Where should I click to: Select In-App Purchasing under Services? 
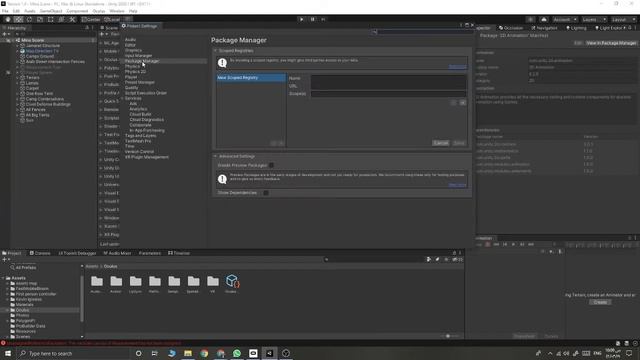point(147,130)
